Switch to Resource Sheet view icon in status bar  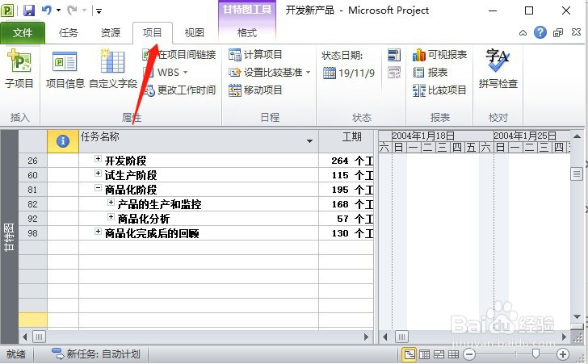point(453,354)
